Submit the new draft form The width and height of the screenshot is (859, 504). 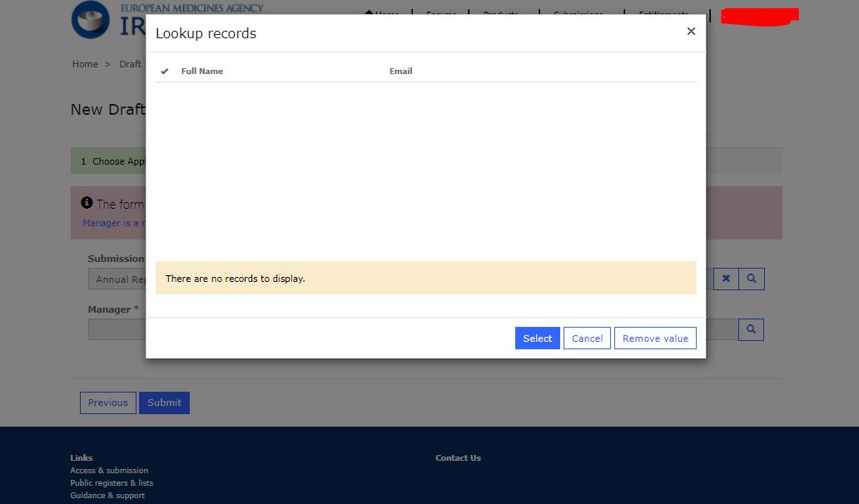pos(164,403)
